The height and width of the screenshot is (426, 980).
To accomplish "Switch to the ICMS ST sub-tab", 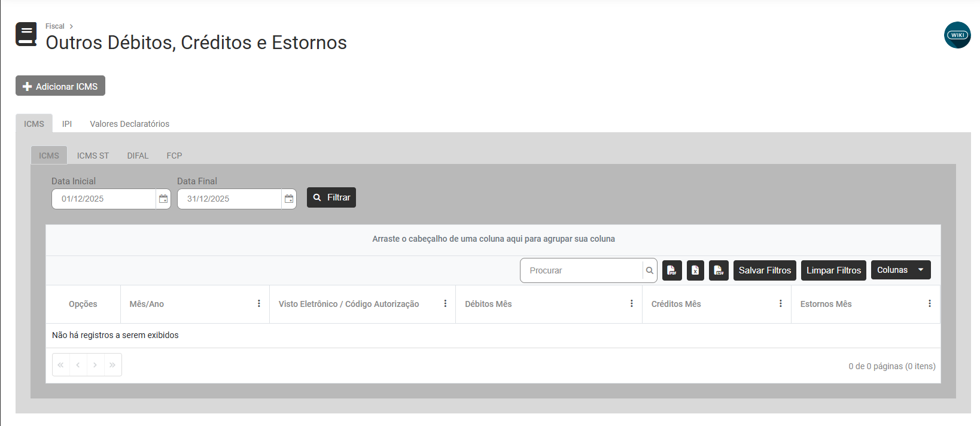I will click(x=93, y=156).
